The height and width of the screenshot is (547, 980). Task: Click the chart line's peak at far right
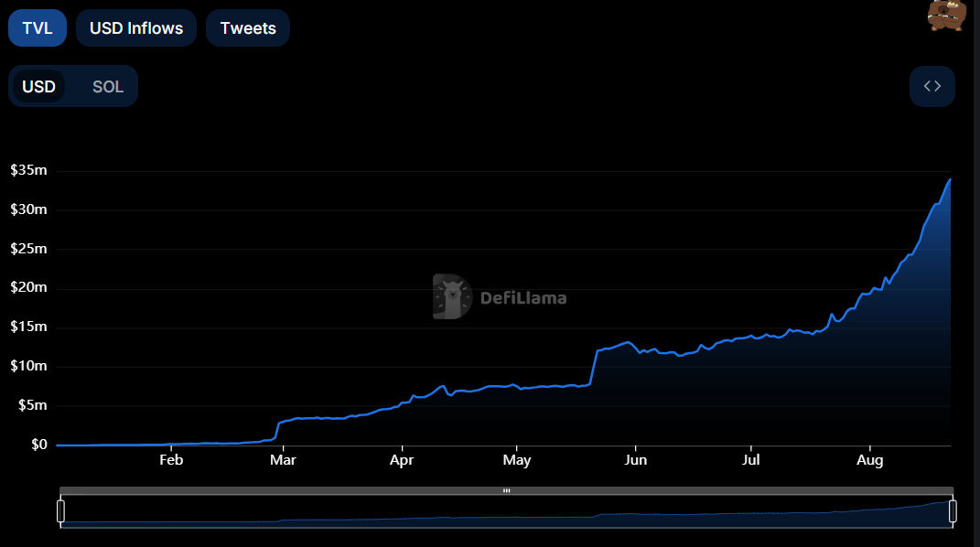[950, 180]
